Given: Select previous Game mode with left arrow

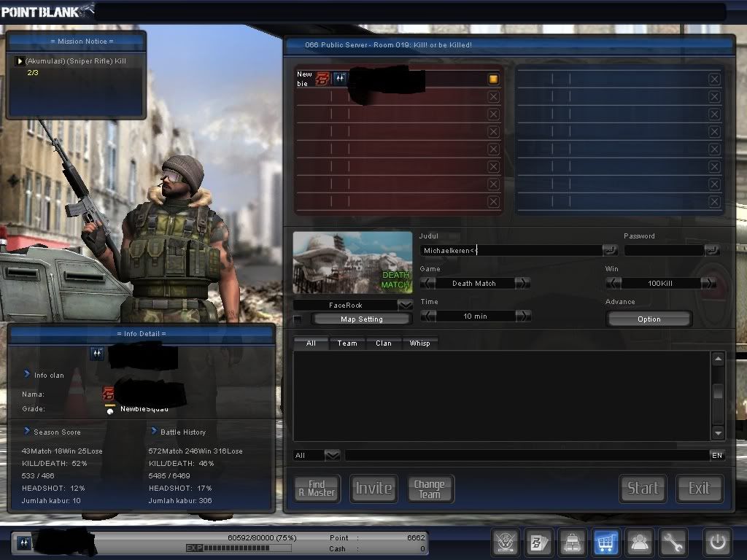Looking at the screenshot, I should [427, 284].
